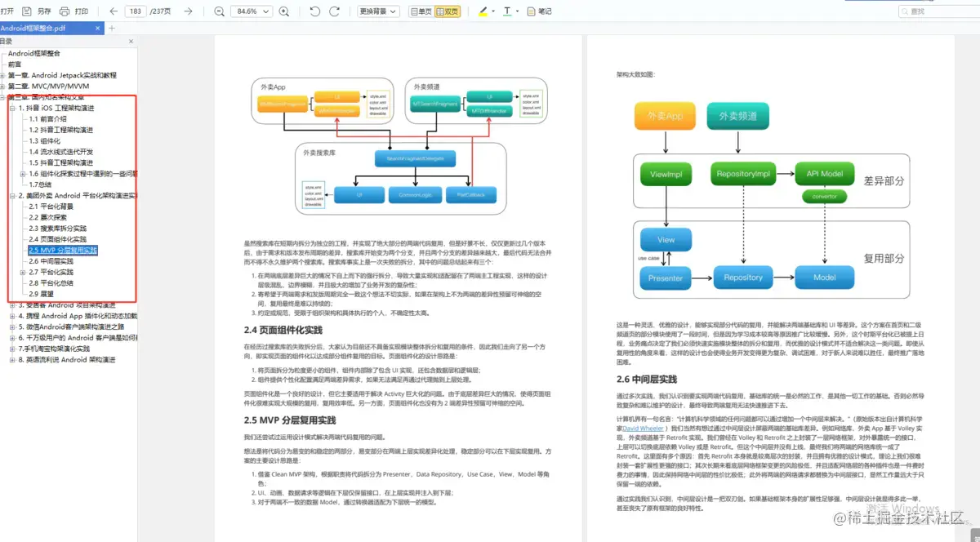The image size is (980, 542).
Task: Collapse 第三章 国内知名架构文章 node
Action: click(3, 97)
